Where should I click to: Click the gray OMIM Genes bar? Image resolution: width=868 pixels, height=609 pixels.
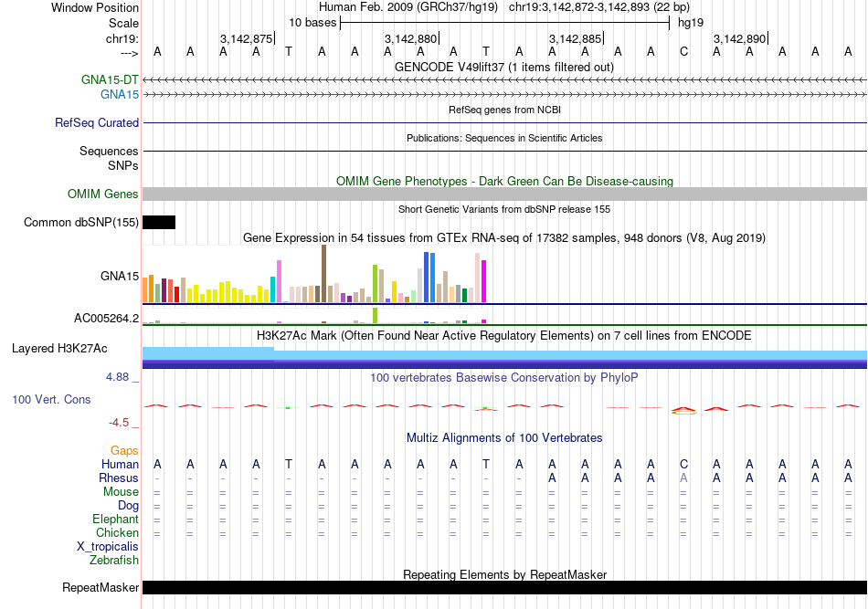(504, 194)
